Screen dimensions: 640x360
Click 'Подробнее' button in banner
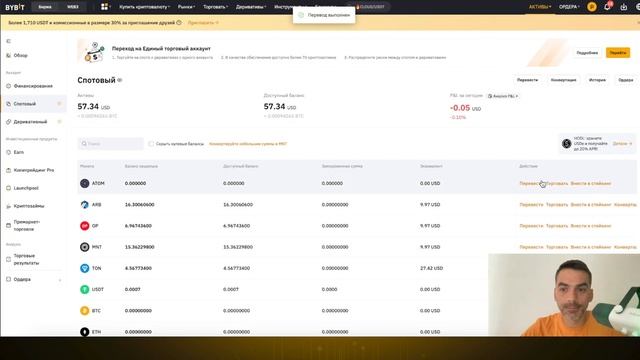(587, 53)
